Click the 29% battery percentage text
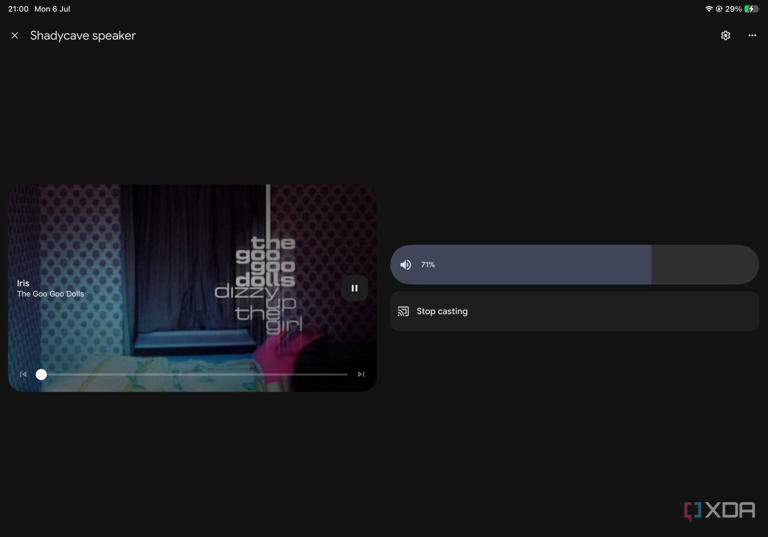Image resolution: width=768 pixels, height=537 pixels. (733, 9)
